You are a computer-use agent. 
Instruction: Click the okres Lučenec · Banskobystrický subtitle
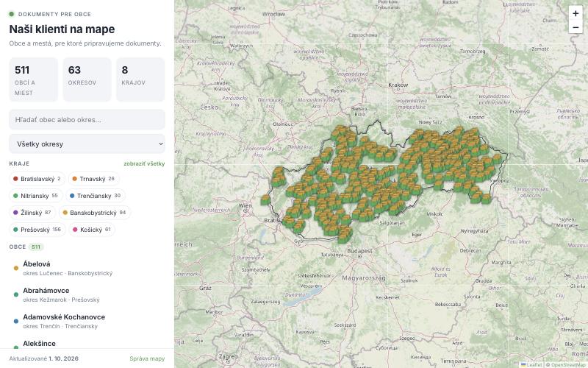68,273
